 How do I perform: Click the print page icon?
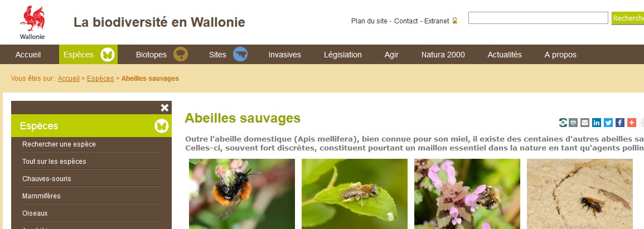[573, 122]
